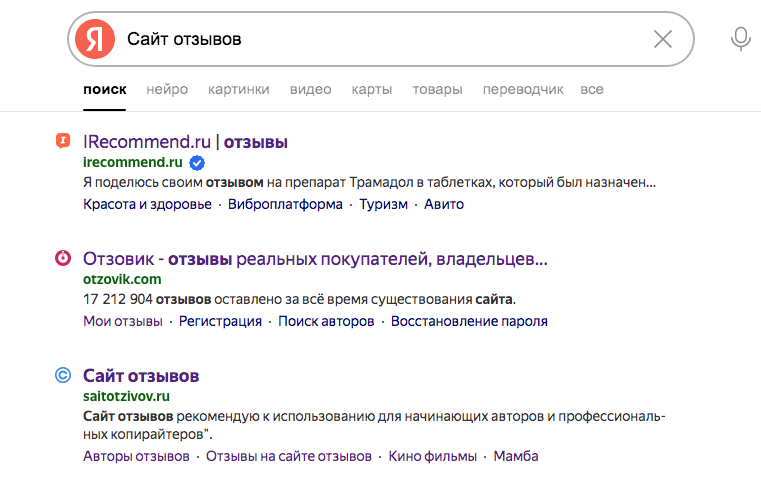Go to the карты tab
The image size is (761, 496).
pyautogui.click(x=372, y=89)
